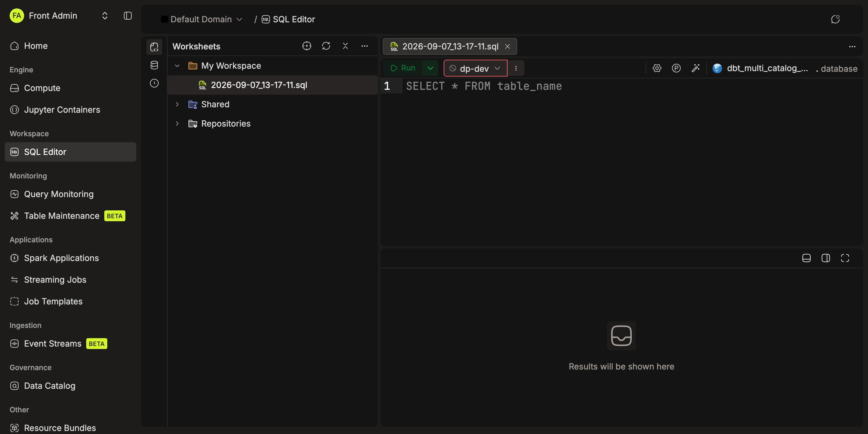Click the Spark Applications icon
The width and height of the screenshot is (868, 434).
pos(14,258)
